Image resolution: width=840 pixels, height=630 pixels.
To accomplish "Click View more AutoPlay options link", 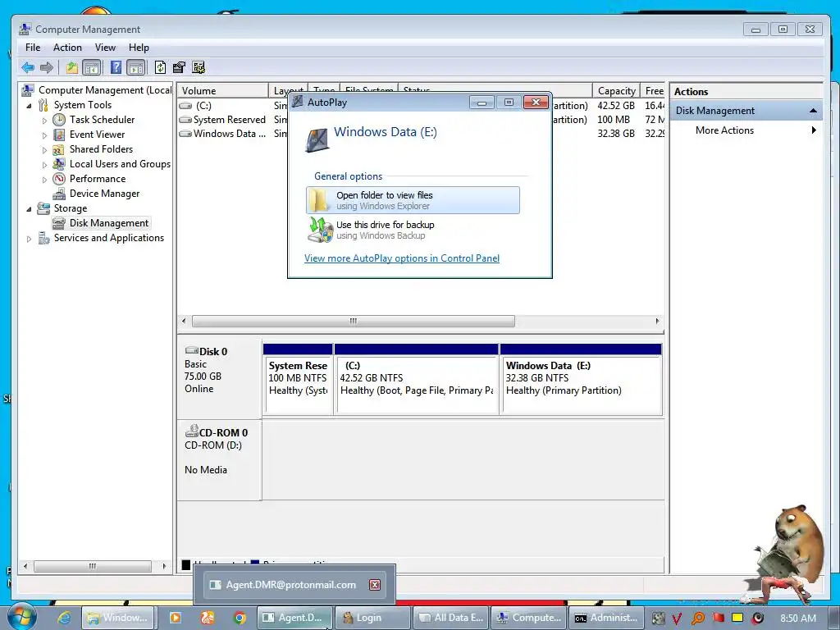I will tap(402, 258).
